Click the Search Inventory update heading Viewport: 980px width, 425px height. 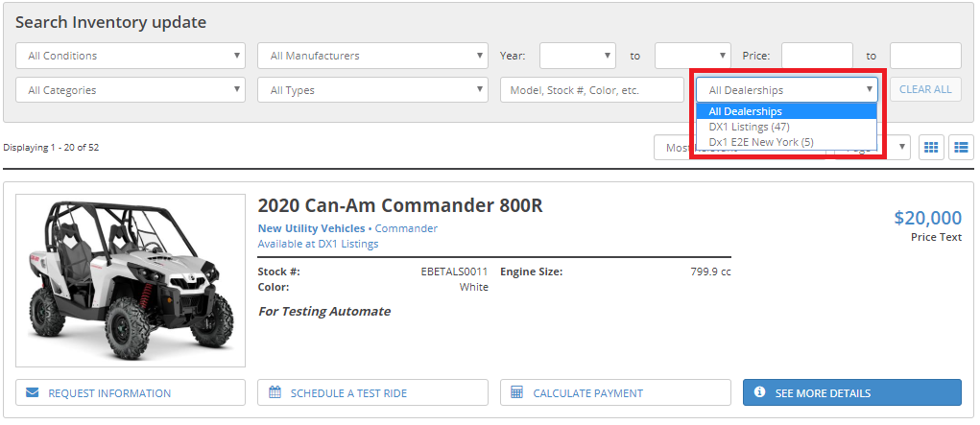click(110, 22)
